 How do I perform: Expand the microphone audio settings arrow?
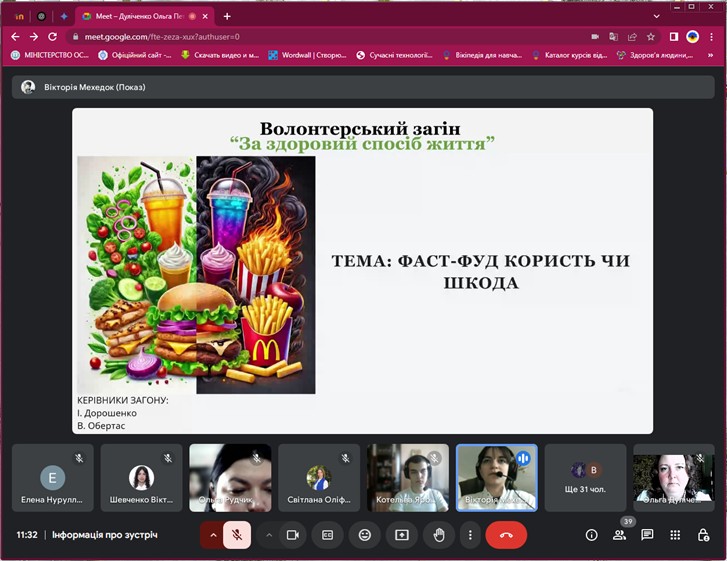coord(212,535)
